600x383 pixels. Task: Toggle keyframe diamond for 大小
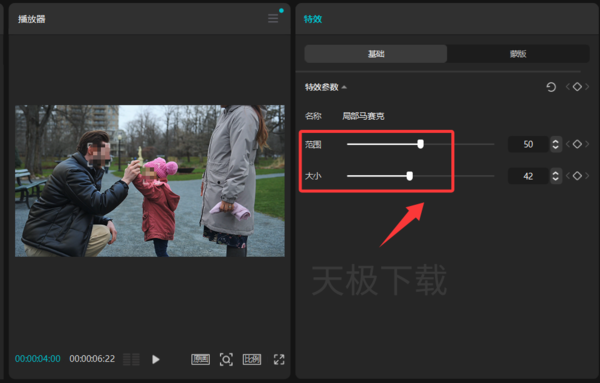(577, 176)
